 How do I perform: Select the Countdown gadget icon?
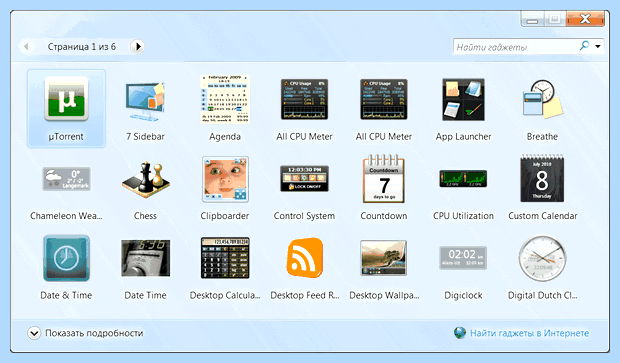tap(384, 178)
